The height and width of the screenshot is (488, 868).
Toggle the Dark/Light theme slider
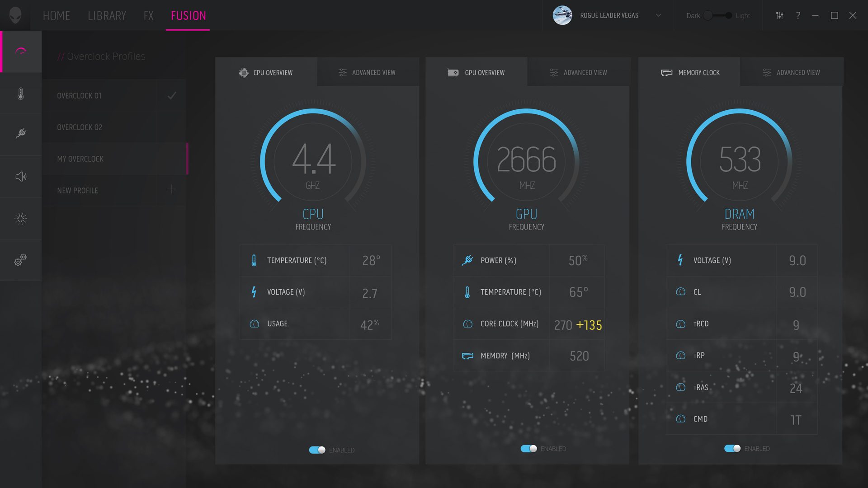[x=718, y=16]
